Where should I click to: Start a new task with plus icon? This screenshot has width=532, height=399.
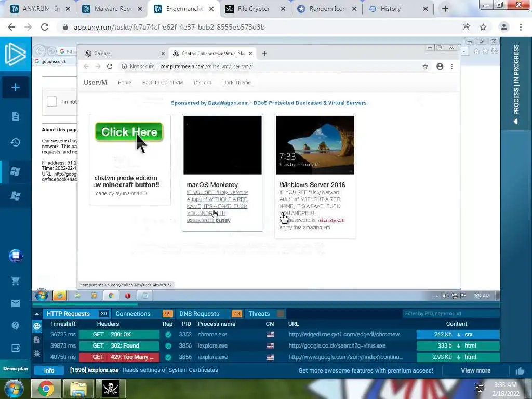[x=15, y=87]
